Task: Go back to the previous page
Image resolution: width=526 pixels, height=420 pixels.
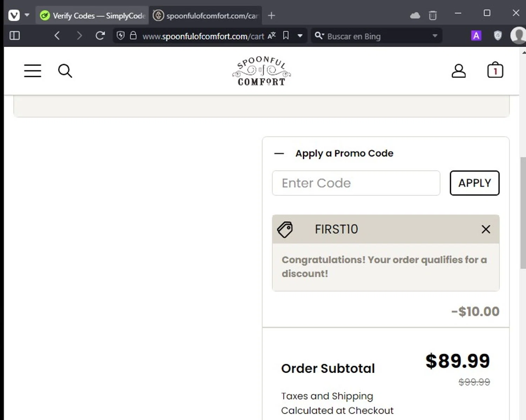Action: coord(57,36)
